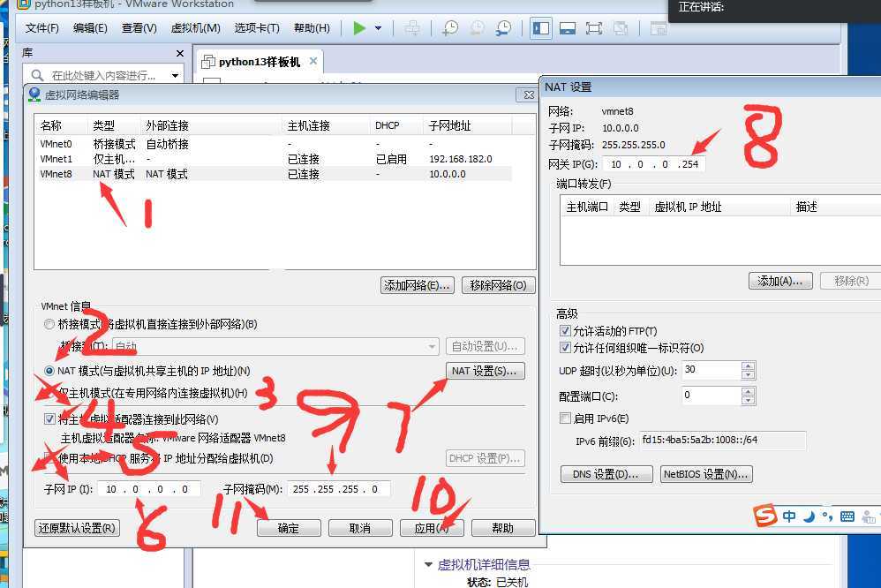Image resolution: width=881 pixels, height=588 pixels.
Task: Click the person icon on IME bar
Action: (x=869, y=516)
